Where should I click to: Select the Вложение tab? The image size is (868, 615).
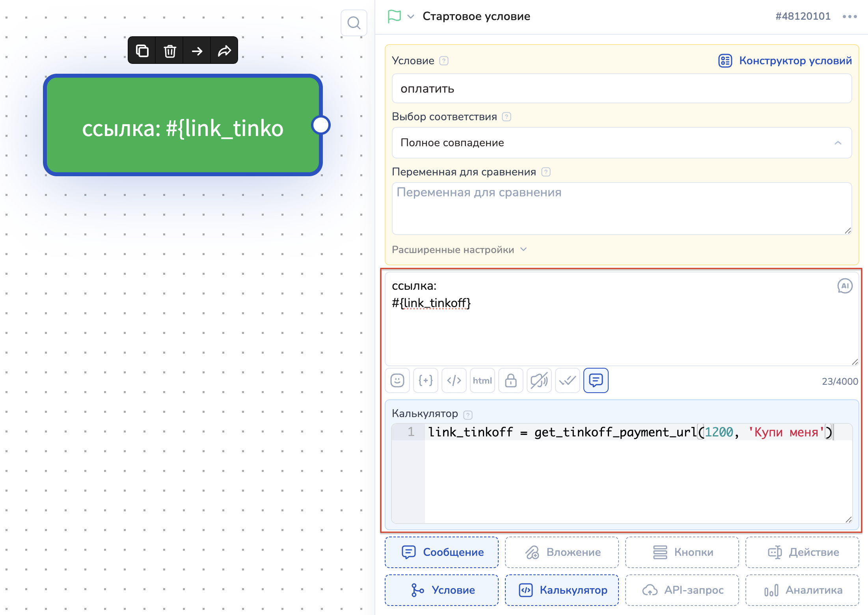click(x=562, y=552)
